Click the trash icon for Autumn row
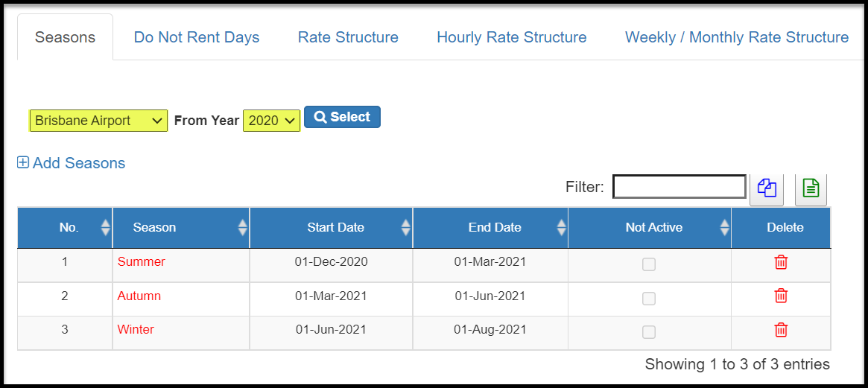 click(x=781, y=296)
